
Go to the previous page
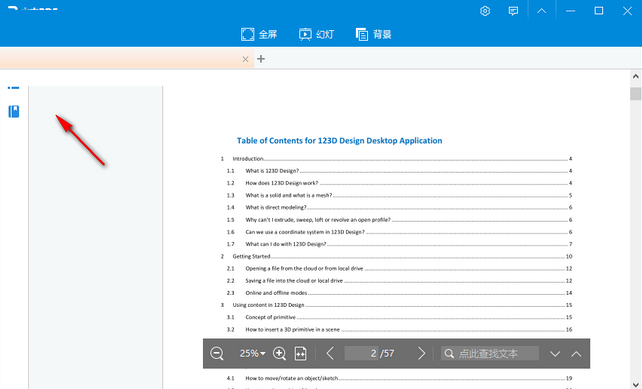coord(330,353)
